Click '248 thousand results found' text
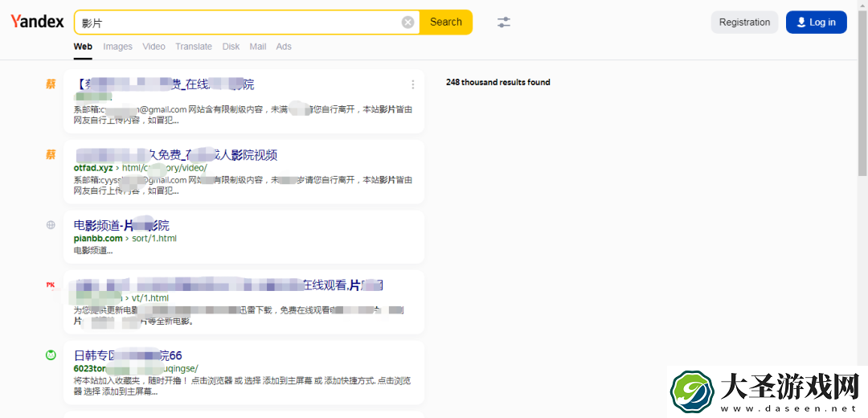Image resolution: width=868 pixels, height=418 pixels. [498, 83]
